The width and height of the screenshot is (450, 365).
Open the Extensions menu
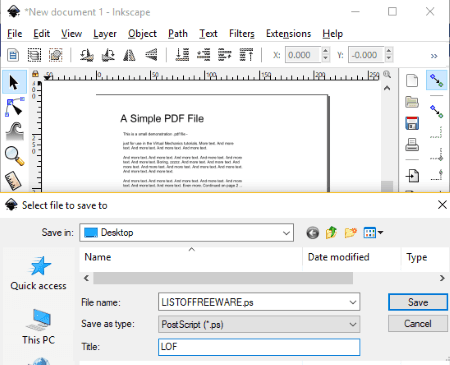289,34
